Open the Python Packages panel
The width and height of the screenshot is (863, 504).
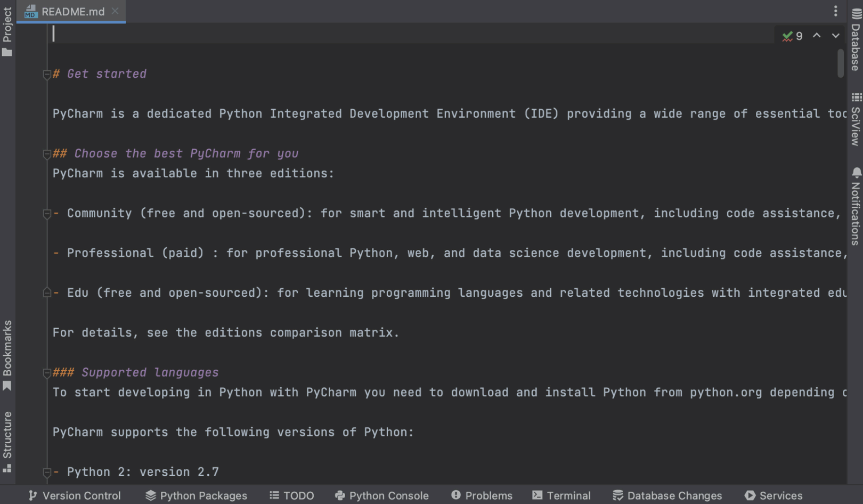tap(197, 495)
